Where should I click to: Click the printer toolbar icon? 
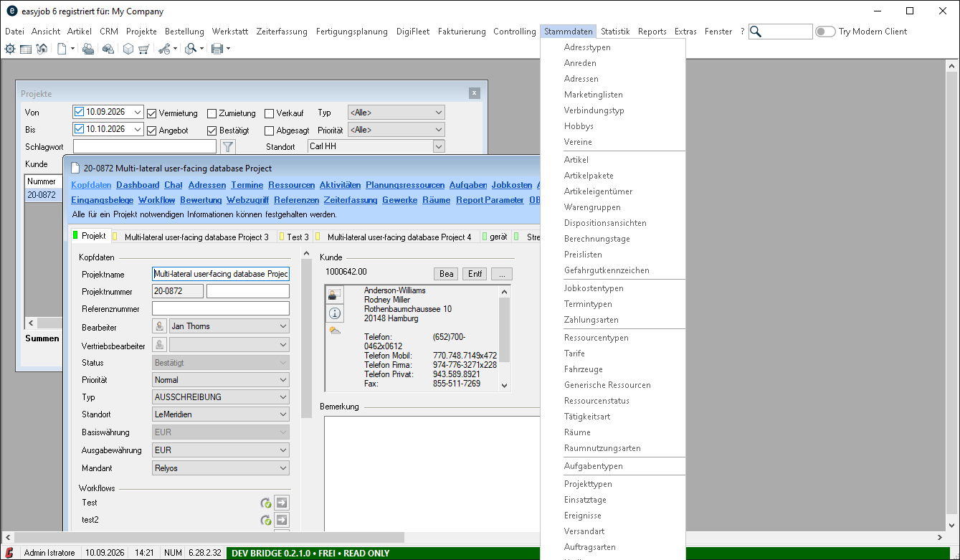[x=217, y=49]
